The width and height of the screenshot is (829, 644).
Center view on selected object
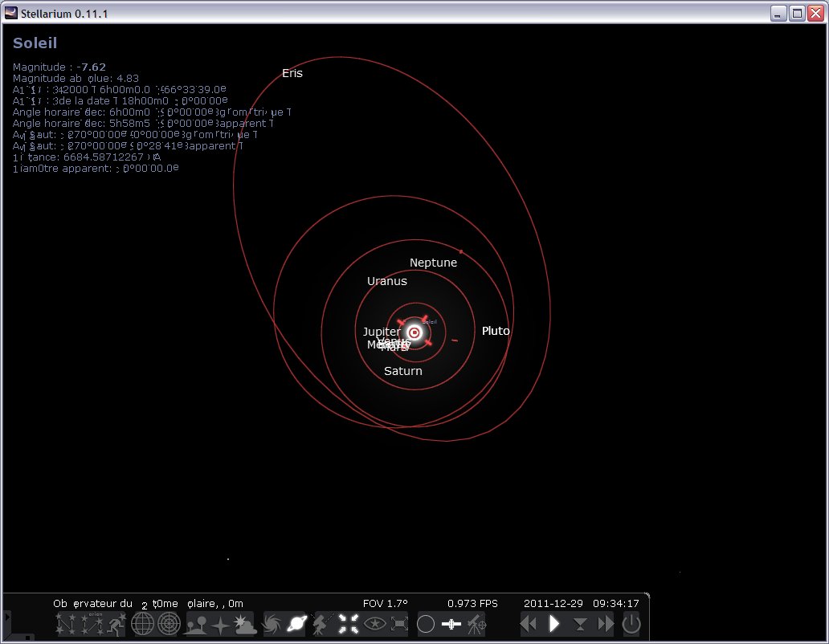(x=349, y=623)
